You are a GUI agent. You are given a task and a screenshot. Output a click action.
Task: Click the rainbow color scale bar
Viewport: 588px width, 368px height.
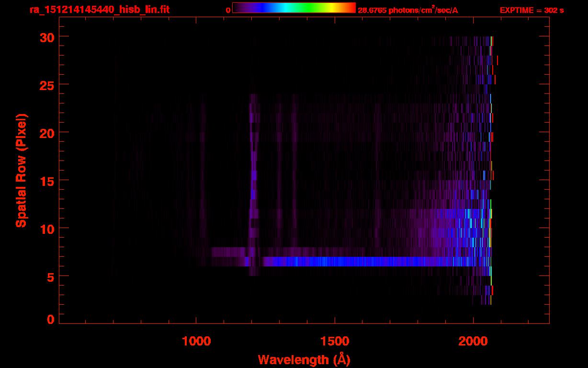point(294,8)
